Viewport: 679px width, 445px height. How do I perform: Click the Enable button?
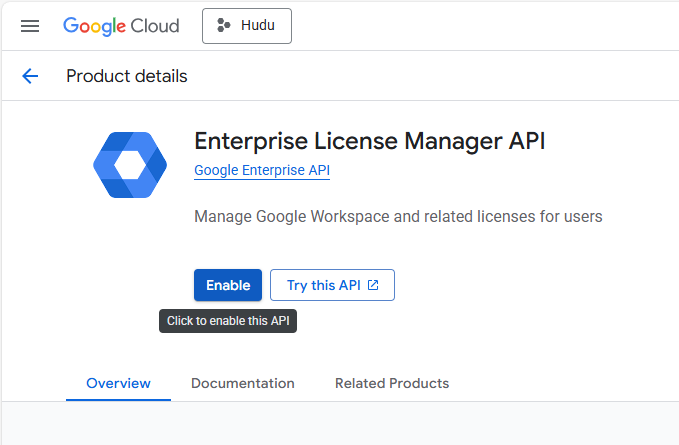tap(228, 285)
